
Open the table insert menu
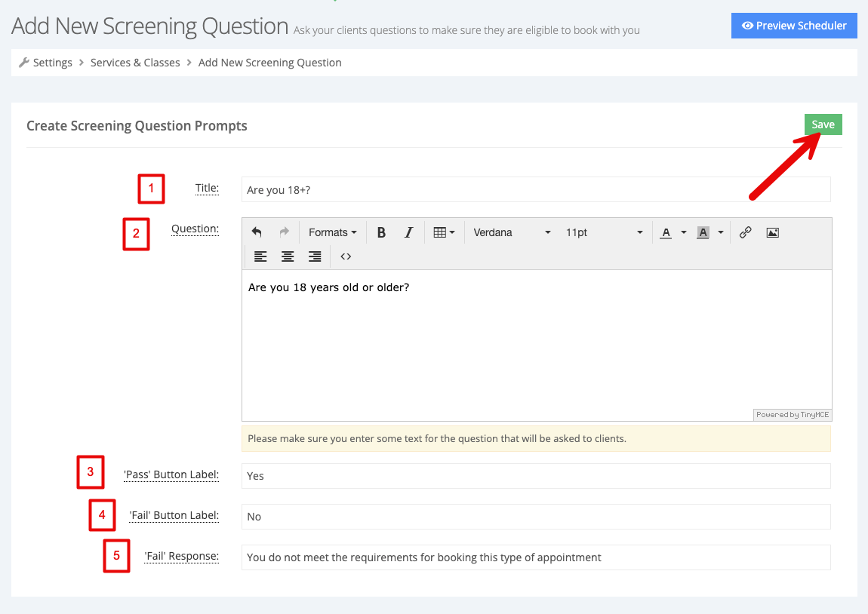pos(444,232)
